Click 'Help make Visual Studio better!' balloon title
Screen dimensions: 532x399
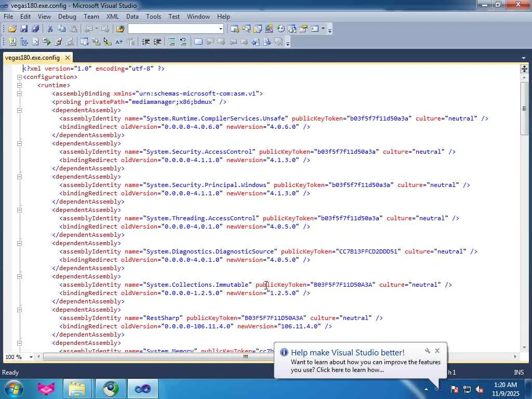point(348,353)
